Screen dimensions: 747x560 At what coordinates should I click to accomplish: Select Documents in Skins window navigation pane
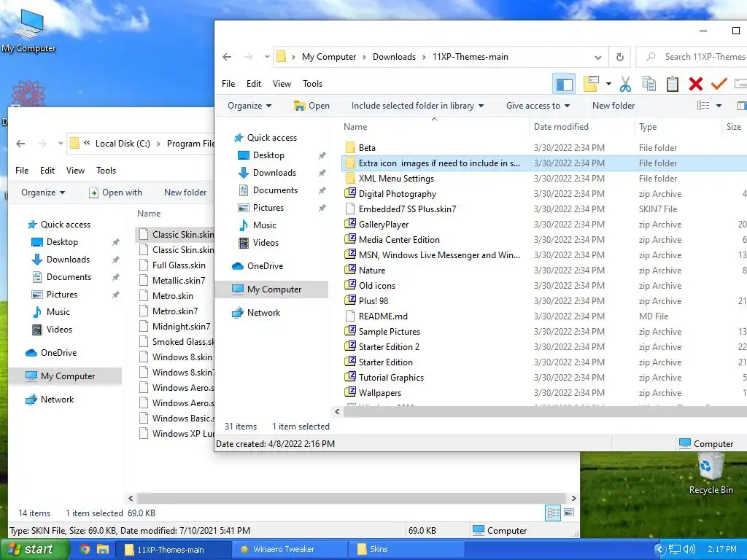69,277
